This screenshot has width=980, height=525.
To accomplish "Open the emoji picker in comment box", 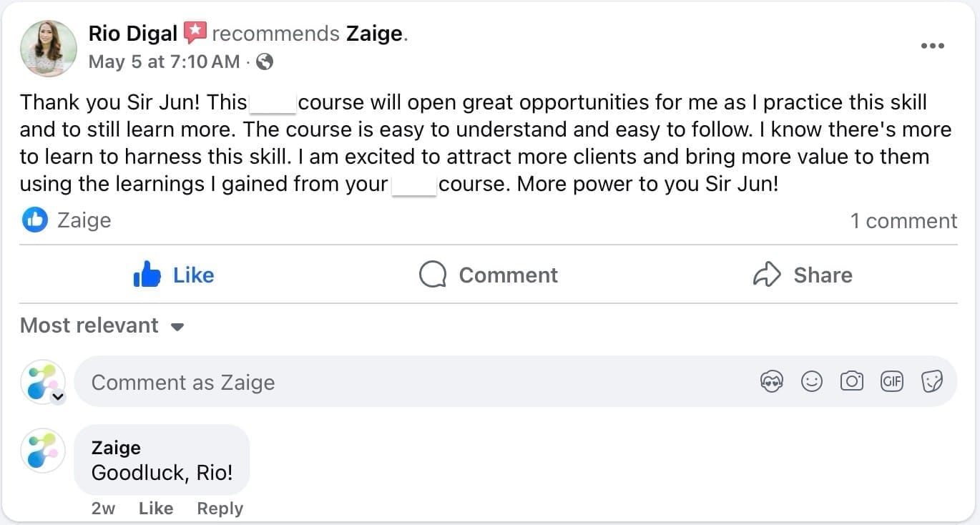I will pos(812,382).
